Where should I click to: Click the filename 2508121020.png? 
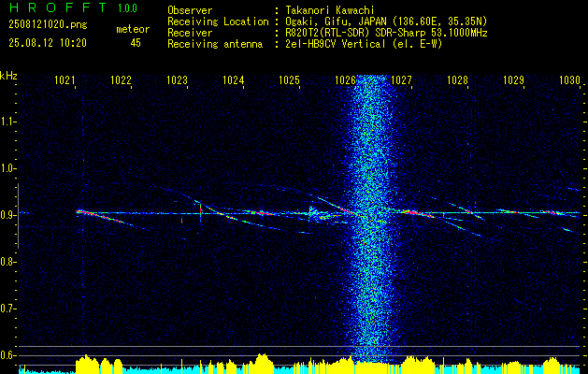(48, 24)
